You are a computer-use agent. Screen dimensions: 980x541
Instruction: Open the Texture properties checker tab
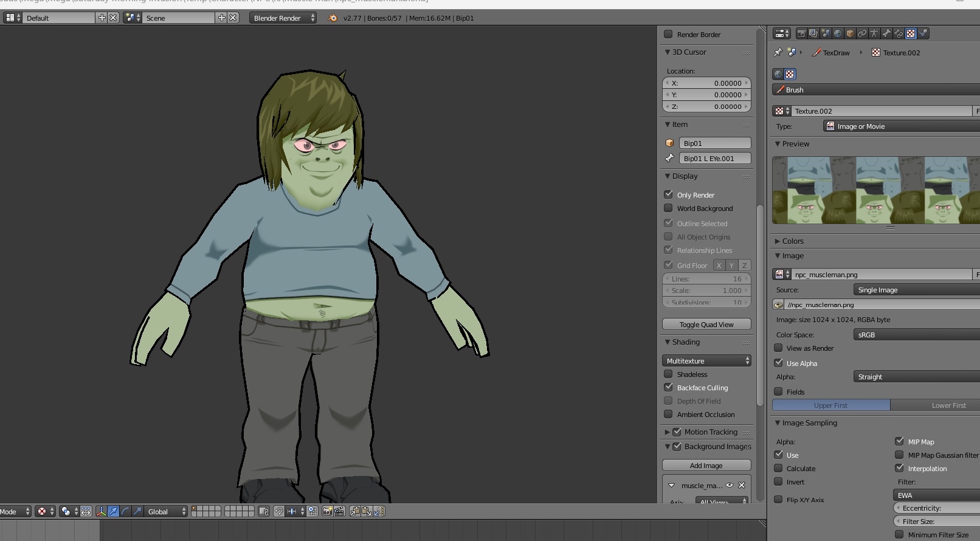tap(911, 33)
